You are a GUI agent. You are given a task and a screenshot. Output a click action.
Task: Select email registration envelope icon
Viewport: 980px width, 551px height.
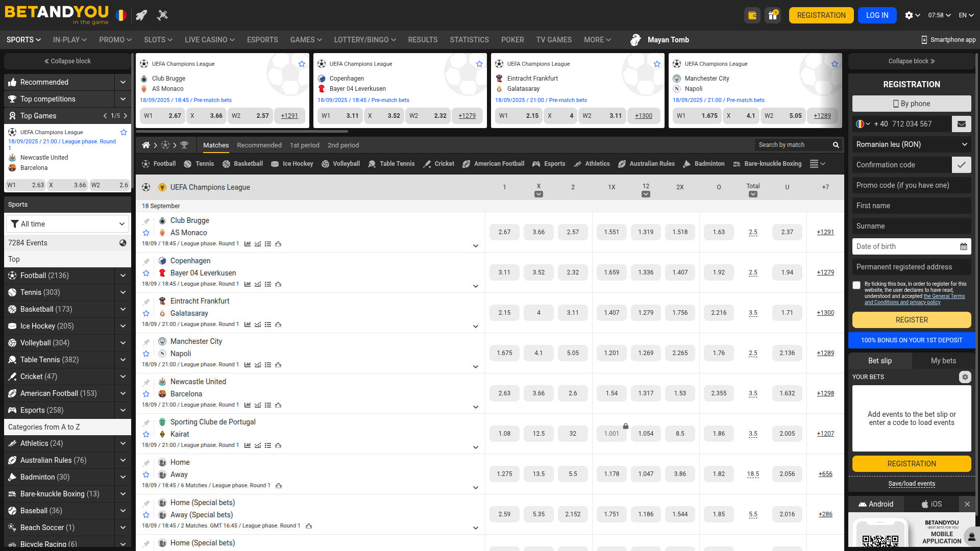(961, 124)
